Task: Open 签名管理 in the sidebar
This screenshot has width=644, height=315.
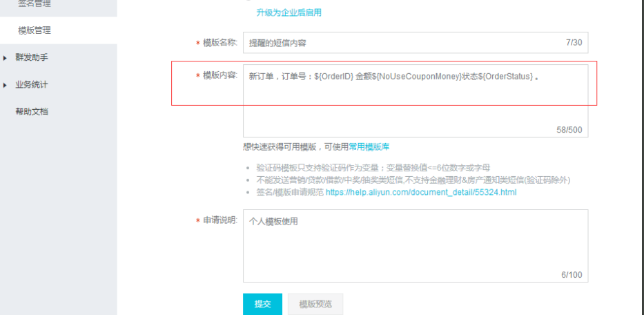Action: pyautogui.click(x=34, y=3)
